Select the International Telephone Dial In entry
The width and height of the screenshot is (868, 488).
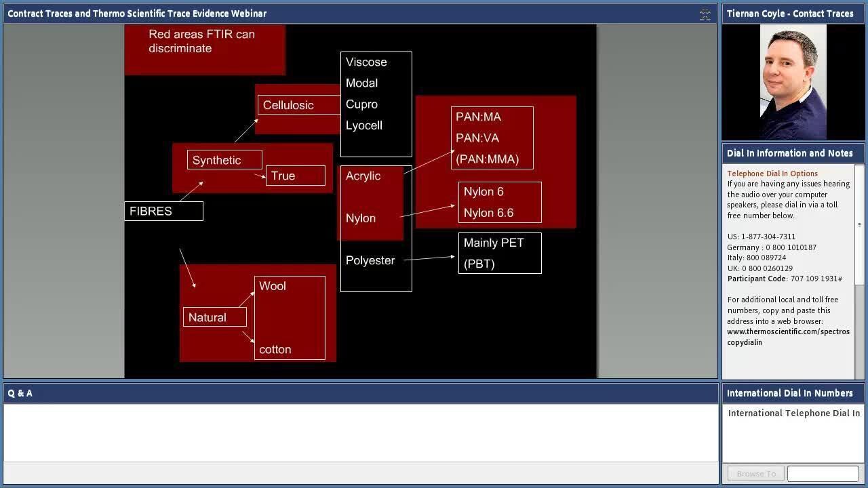pyautogui.click(x=793, y=413)
